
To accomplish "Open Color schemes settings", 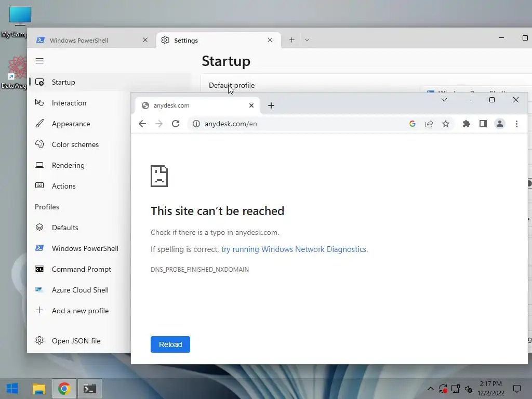I will [80, 144].
